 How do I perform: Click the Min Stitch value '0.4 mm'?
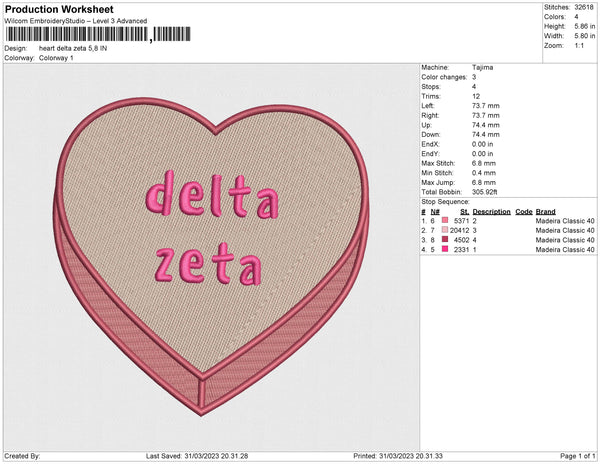[x=484, y=173]
